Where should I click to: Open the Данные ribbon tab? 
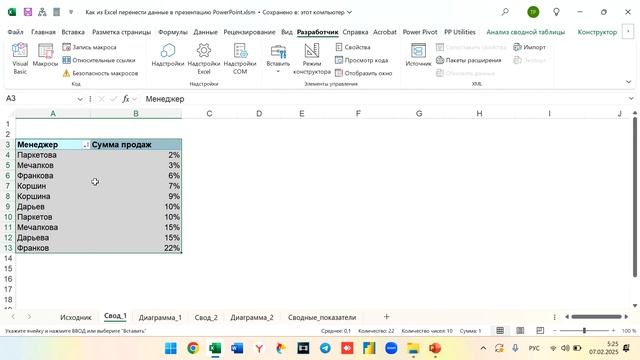tap(205, 32)
